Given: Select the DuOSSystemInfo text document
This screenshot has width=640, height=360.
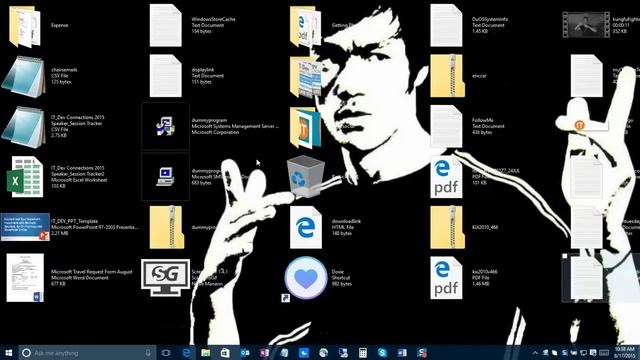Looking at the screenshot, I should point(446,26).
